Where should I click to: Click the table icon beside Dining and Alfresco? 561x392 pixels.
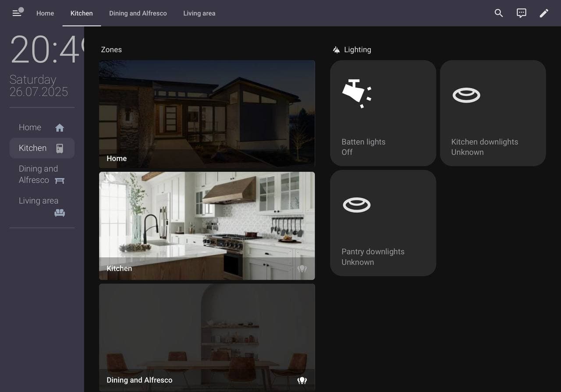tap(60, 180)
